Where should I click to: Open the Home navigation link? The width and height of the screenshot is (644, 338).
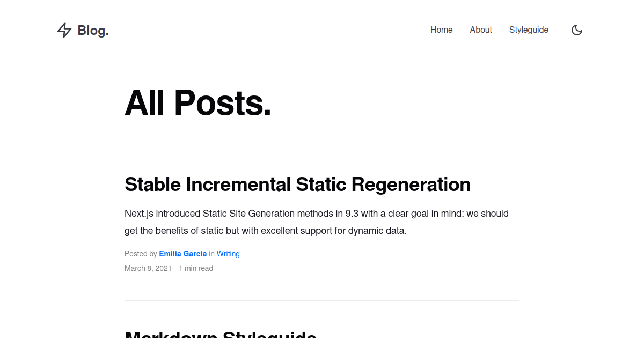coord(442,30)
